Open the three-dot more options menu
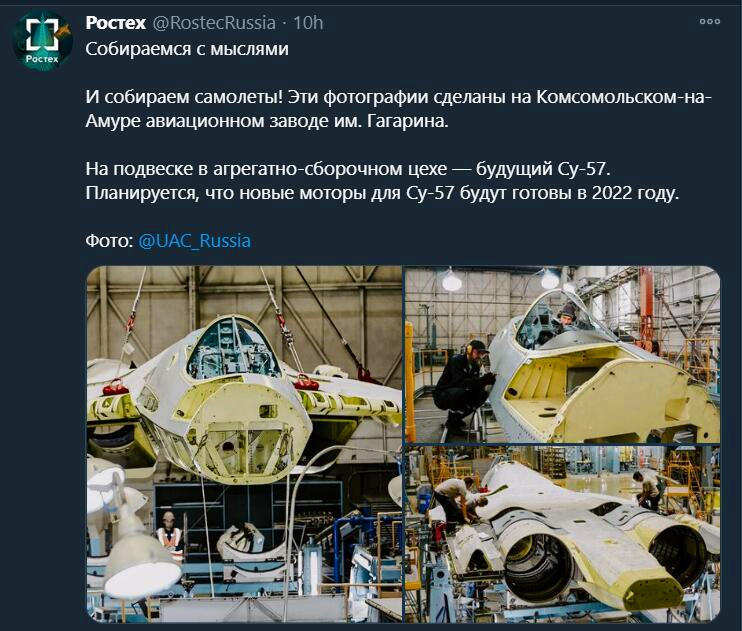This screenshot has width=742, height=631. coord(709,21)
